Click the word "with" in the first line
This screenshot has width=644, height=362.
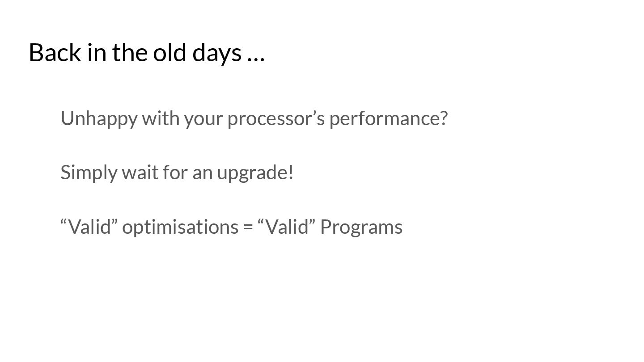[161, 118]
